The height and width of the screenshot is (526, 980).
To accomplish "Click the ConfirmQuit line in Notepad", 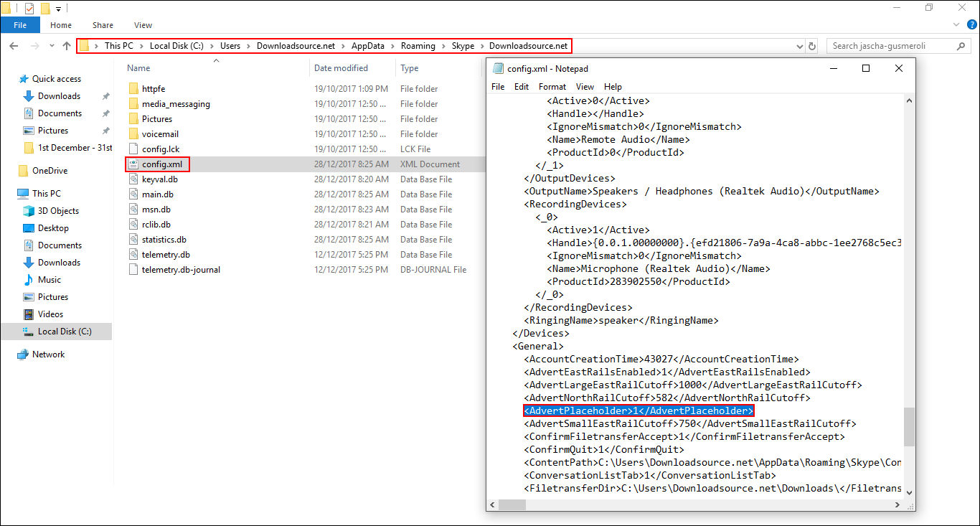I will pyautogui.click(x=603, y=450).
